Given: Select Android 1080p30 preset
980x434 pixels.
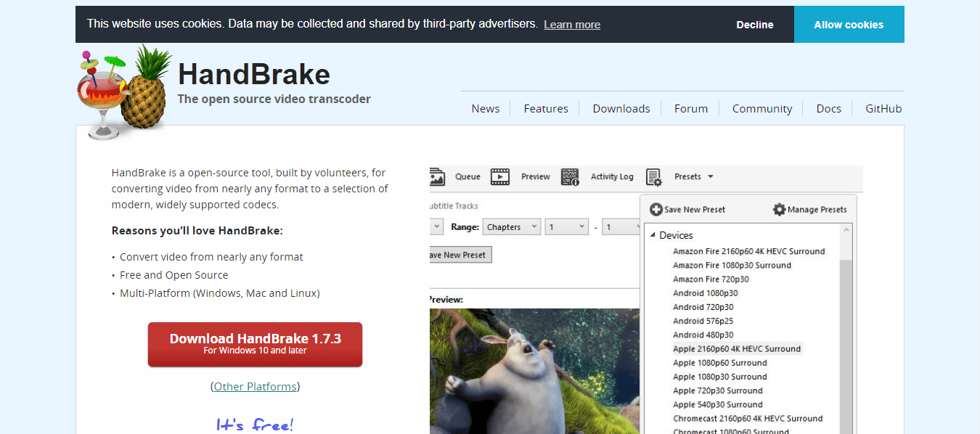Looking at the screenshot, I should point(705,293).
